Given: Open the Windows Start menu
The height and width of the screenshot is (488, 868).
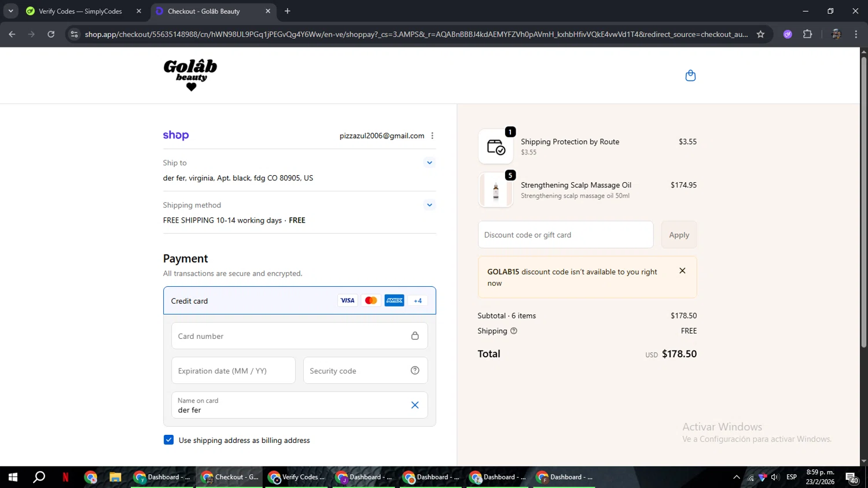Looking at the screenshot, I should (13, 477).
